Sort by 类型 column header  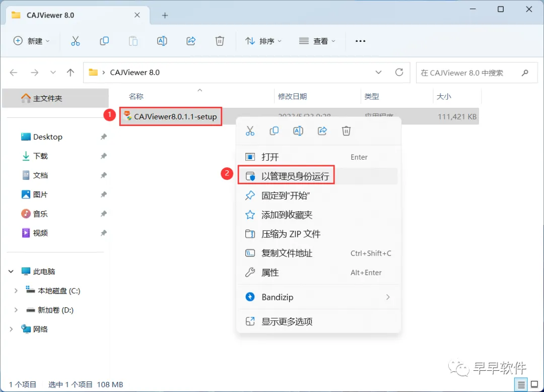tap(372, 96)
